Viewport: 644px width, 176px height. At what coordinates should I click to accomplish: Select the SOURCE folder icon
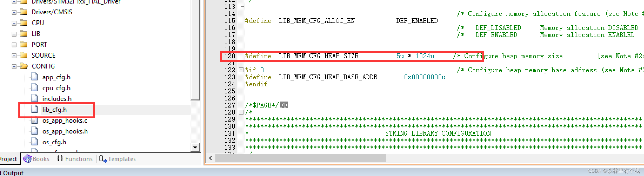[x=24, y=55]
